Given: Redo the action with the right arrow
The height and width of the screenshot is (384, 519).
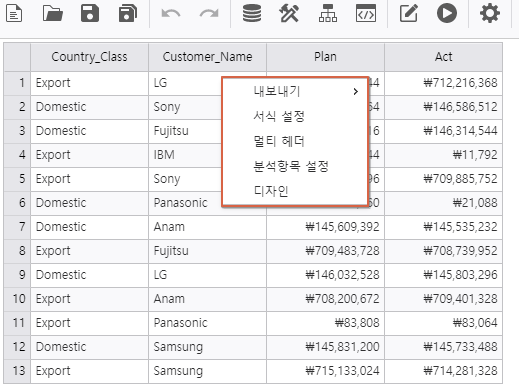Looking at the screenshot, I should click(x=209, y=13).
